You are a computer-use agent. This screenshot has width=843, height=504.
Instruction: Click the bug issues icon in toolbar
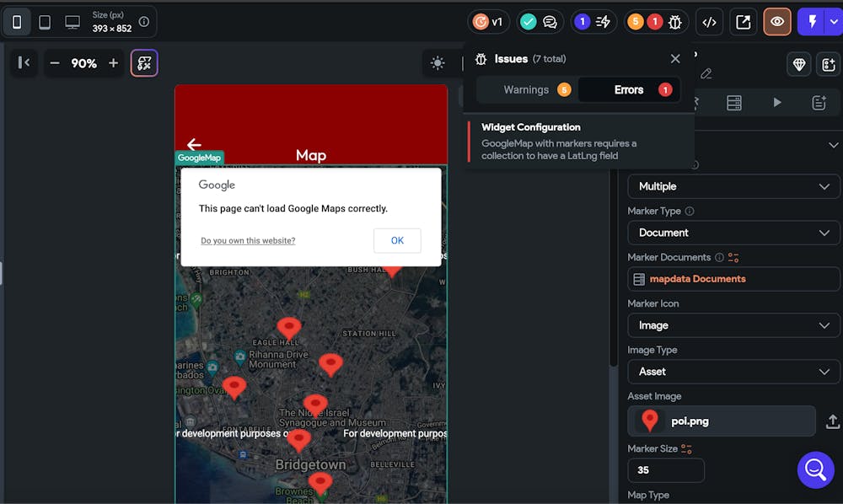pos(674,22)
